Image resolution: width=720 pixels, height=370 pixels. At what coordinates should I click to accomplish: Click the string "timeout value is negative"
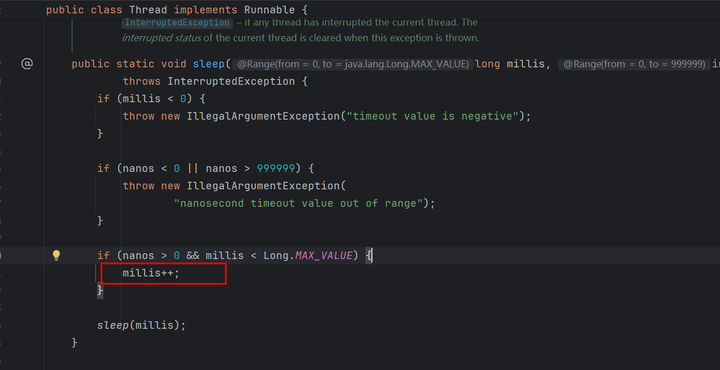click(x=433, y=116)
